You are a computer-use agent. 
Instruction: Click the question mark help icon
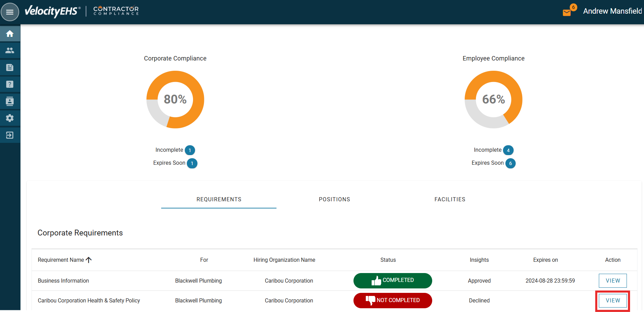coord(10,84)
